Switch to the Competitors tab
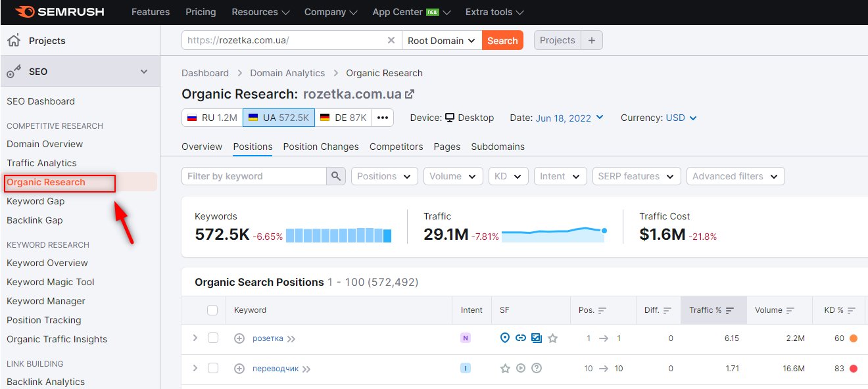Screen dimensions: 868x389 click(397, 147)
